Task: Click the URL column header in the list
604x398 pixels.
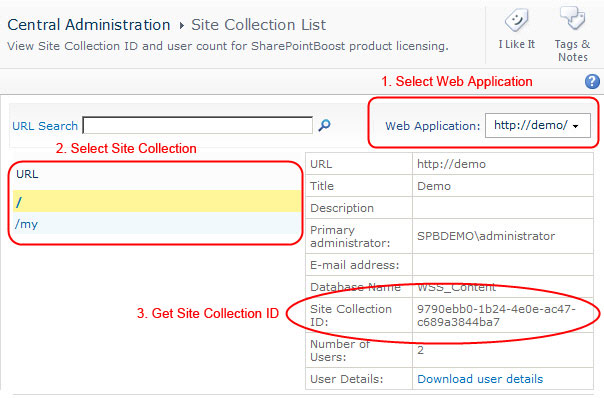Action: click(27, 174)
